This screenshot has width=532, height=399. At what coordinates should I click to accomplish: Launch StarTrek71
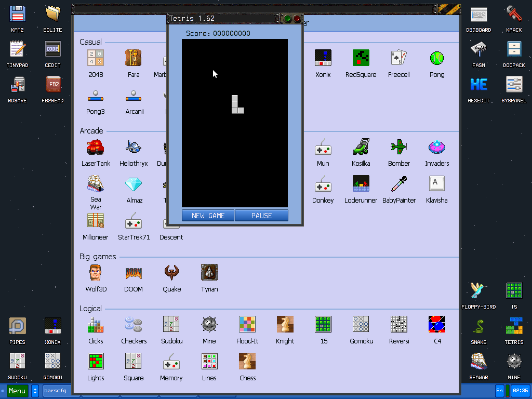tap(134, 224)
